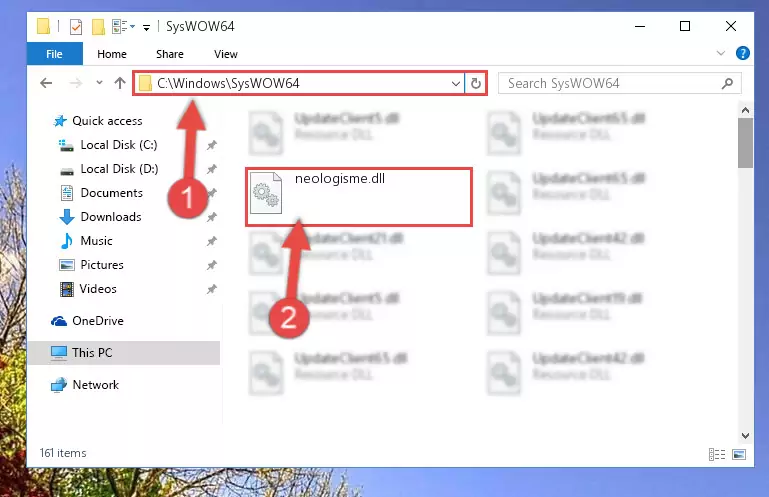Click the pin icon beside Downloads
The width and height of the screenshot is (769, 497).
tap(211, 217)
